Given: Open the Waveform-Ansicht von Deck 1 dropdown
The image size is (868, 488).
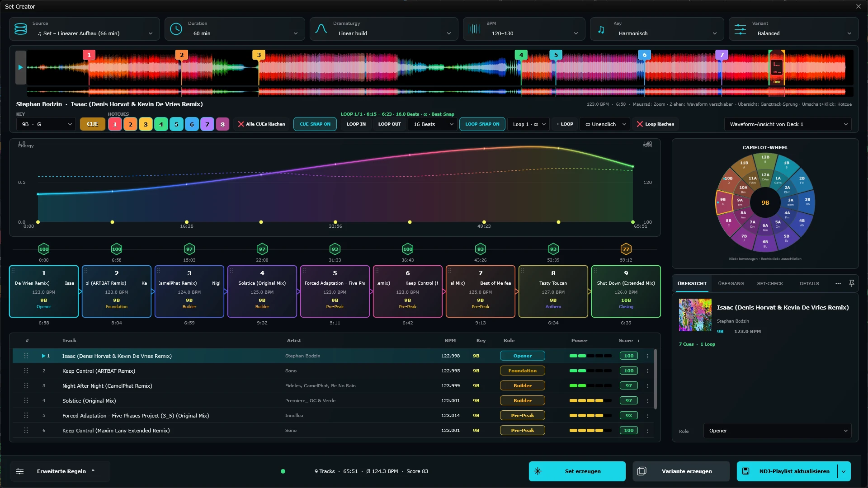Looking at the screenshot, I should click(x=788, y=124).
